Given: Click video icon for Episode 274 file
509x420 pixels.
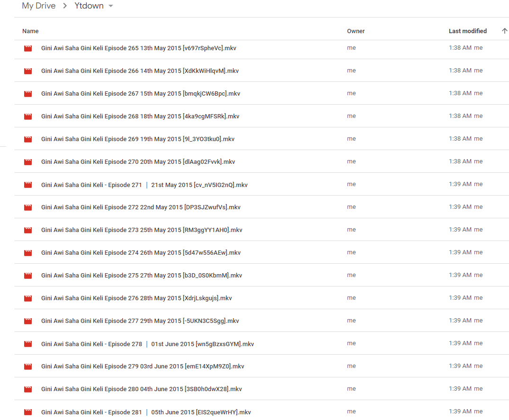Looking at the screenshot, I should (28, 253).
